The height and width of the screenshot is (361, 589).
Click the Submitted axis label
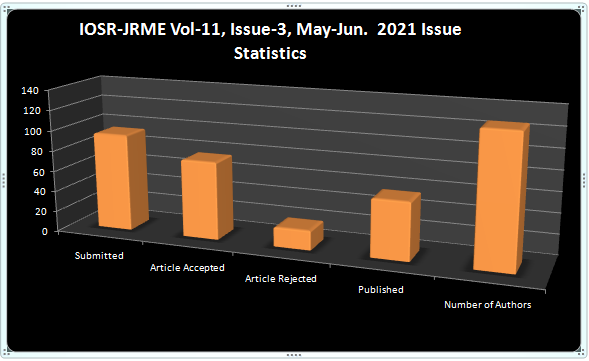[x=99, y=255]
